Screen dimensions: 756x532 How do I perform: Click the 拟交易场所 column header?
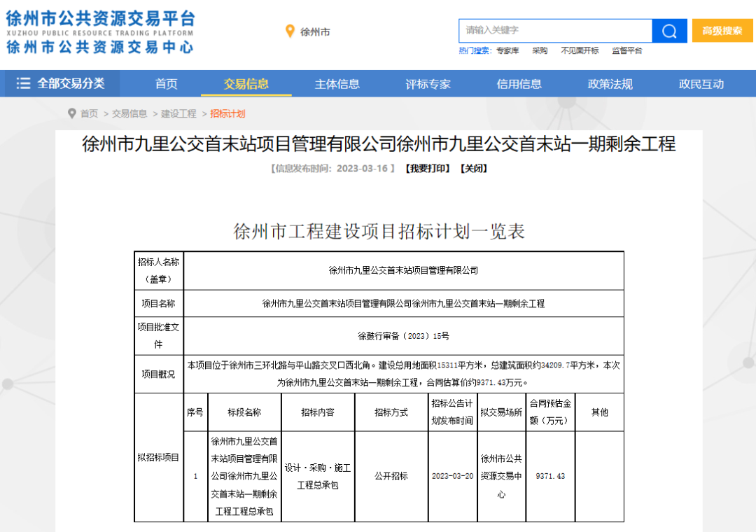[501, 412]
